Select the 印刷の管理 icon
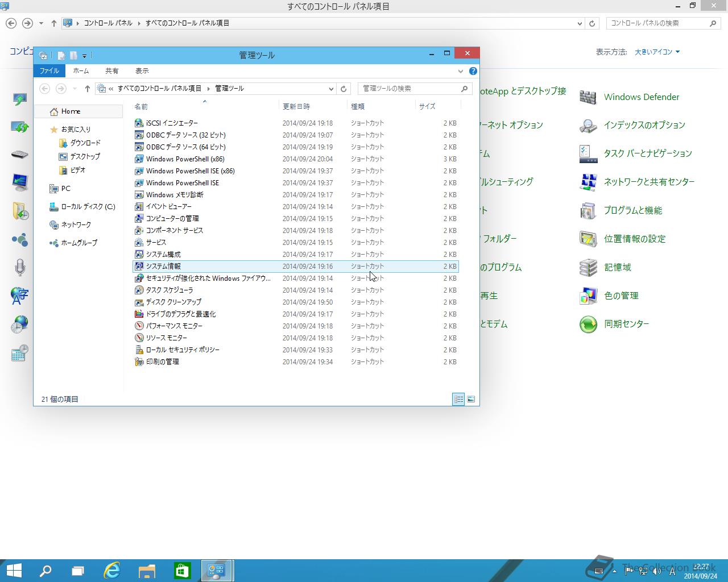 pyautogui.click(x=139, y=361)
